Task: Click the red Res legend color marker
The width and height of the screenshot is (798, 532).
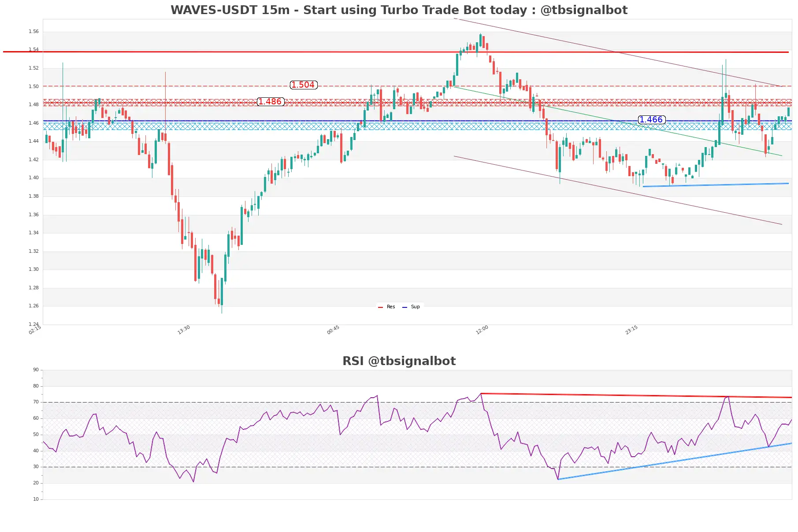Action: [380, 307]
